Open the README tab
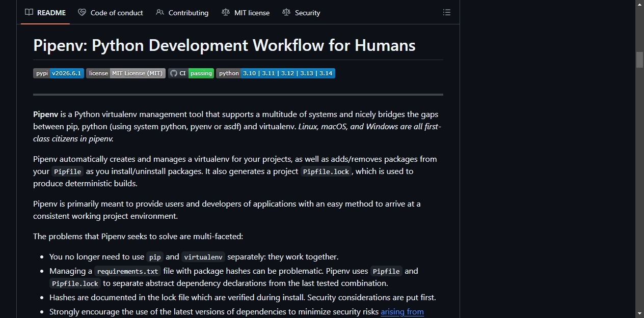The image size is (644, 318). pos(45,13)
